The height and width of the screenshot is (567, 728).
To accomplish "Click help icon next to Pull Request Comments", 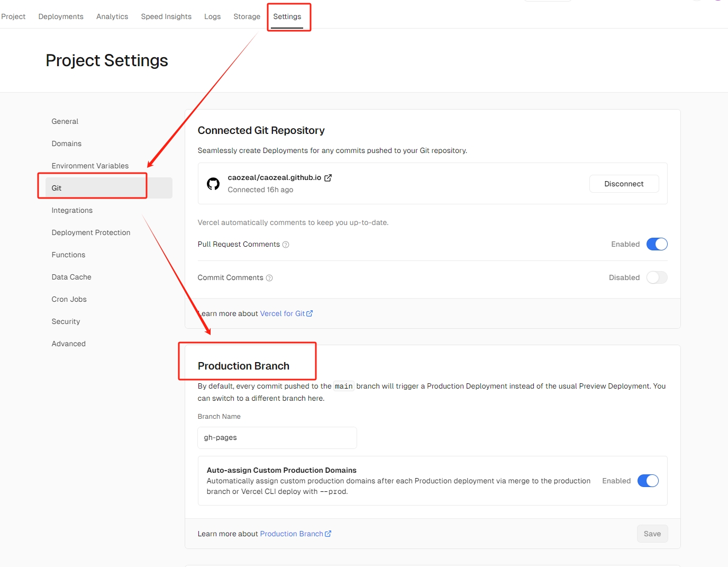I will 286,245.
